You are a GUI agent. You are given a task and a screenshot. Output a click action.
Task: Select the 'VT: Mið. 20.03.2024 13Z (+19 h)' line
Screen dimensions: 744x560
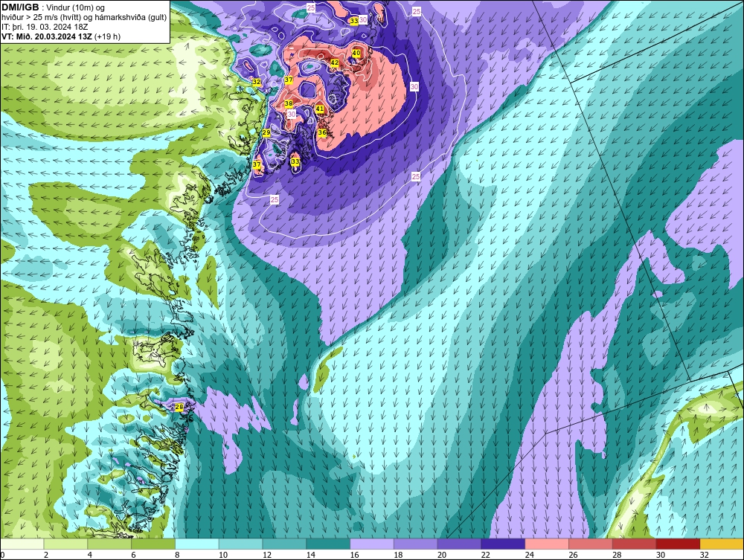[61, 36]
